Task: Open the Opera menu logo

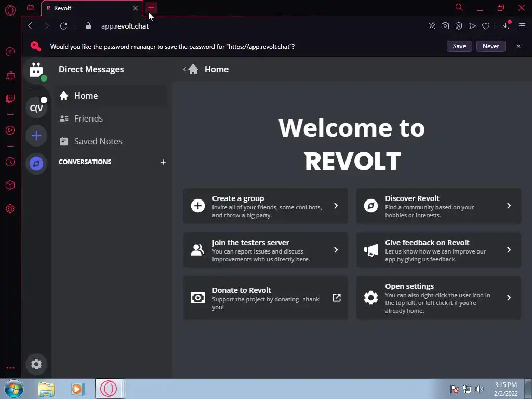Action: (x=10, y=10)
